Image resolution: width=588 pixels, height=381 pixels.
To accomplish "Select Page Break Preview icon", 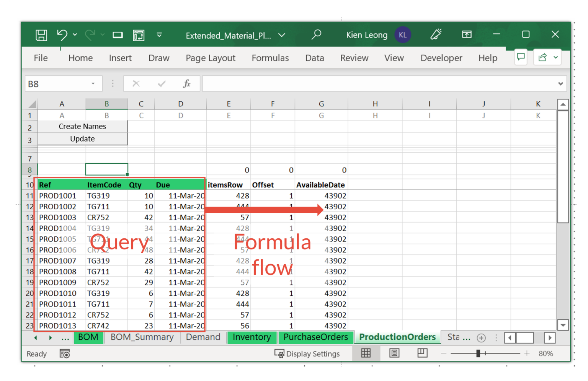I will coord(422,353).
